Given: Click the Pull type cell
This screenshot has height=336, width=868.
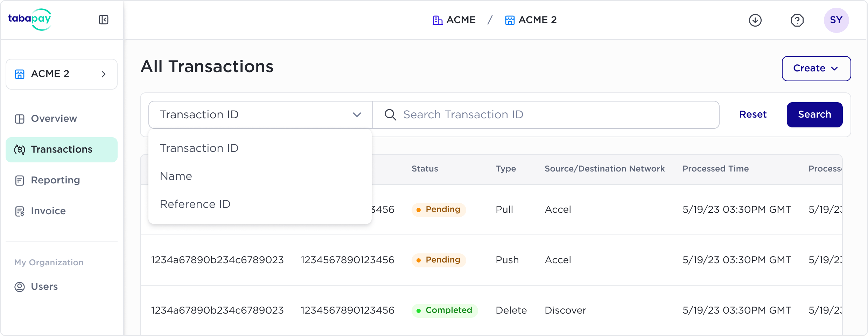Looking at the screenshot, I should (504, 210).
